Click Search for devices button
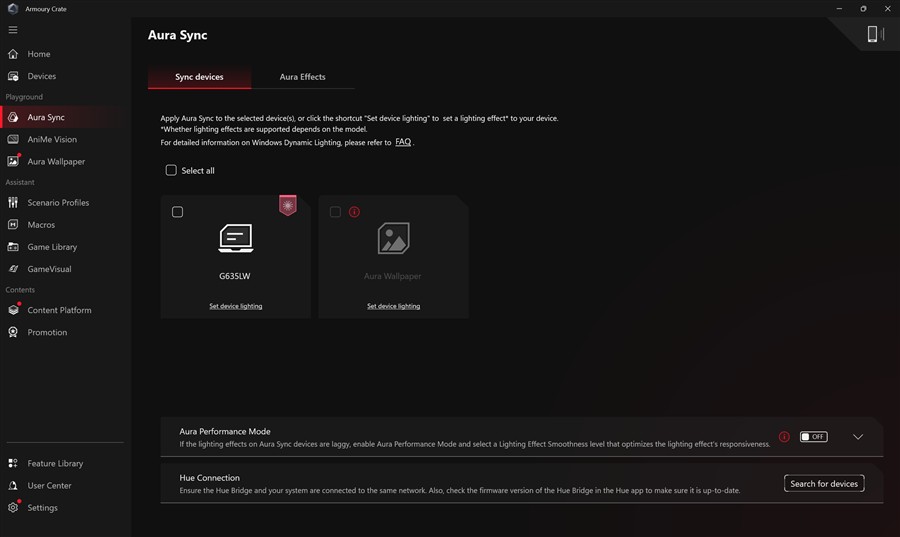Screen dimensions: 900x537 (823, 484)
